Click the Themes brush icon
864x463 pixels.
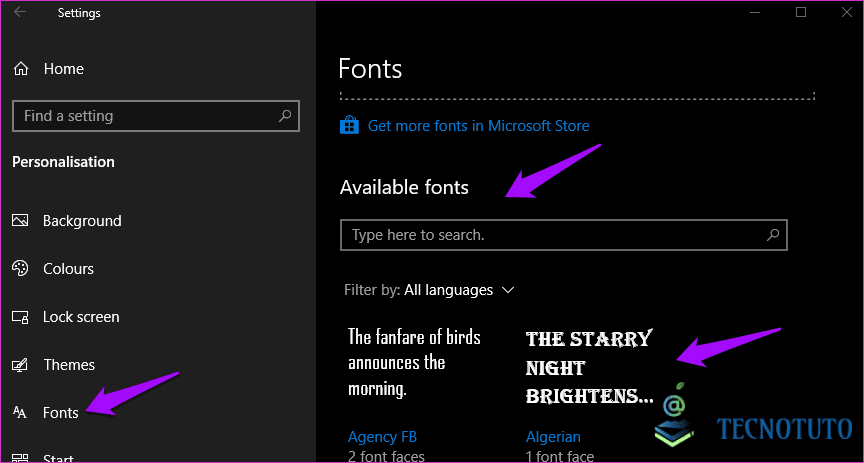[20, 365]
